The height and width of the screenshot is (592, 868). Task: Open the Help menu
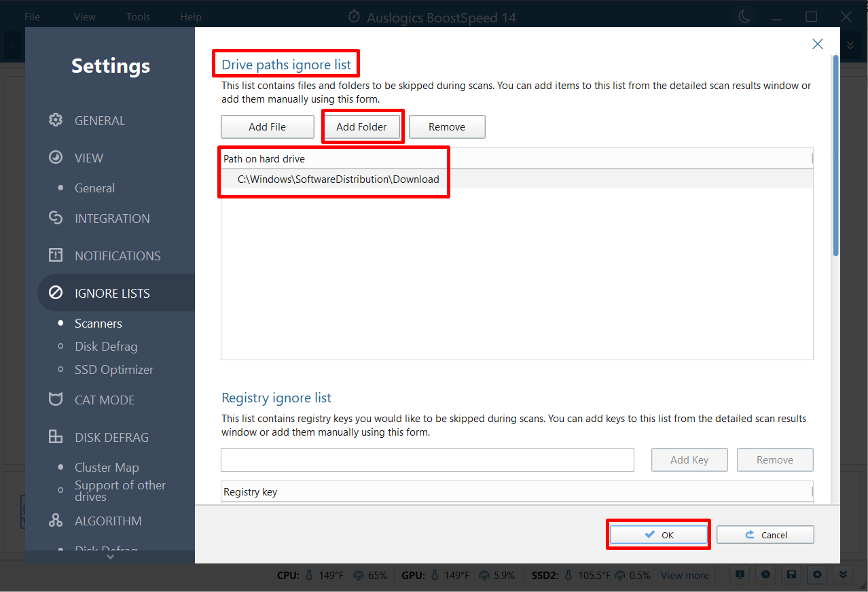click(x=191, y=17)
